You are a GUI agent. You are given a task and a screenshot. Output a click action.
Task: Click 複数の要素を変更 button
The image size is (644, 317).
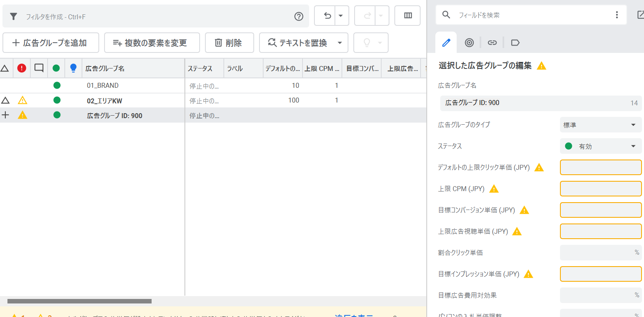152,43
